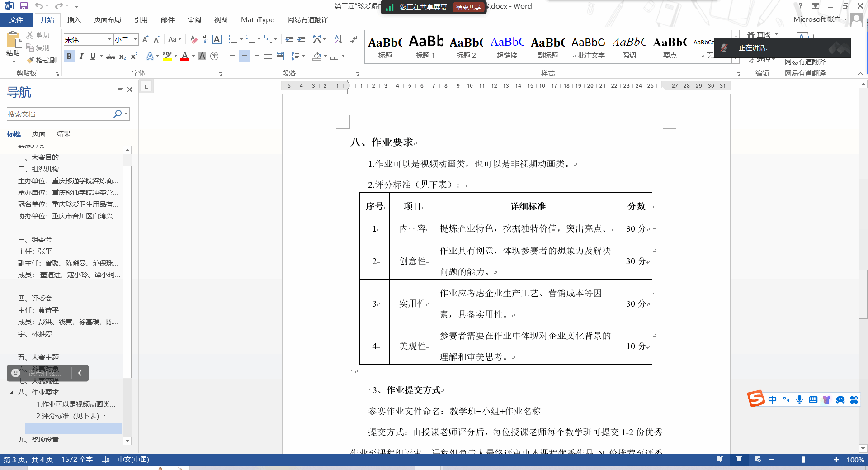Toggle italic formatting
Viewport: 868px width, 470px height.
pyautogui.click(x=81, y=56)
